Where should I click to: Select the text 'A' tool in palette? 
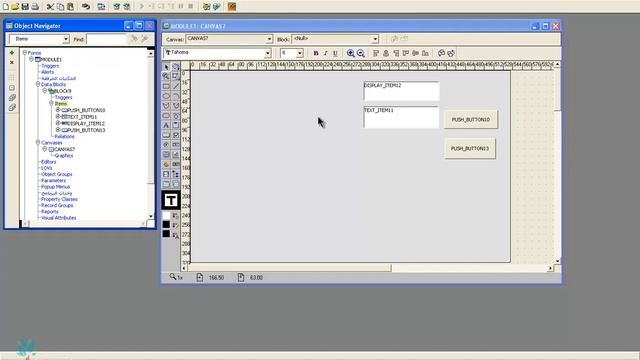click(166, 125)
